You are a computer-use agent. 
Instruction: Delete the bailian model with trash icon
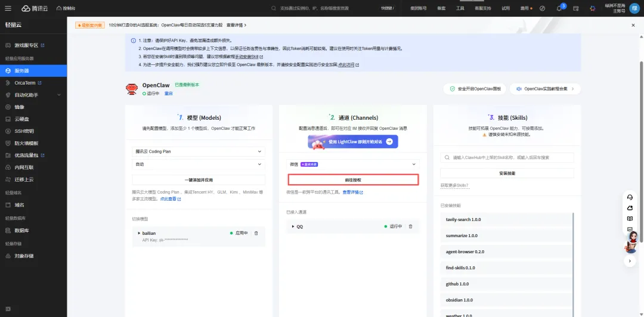click(256, 233)
